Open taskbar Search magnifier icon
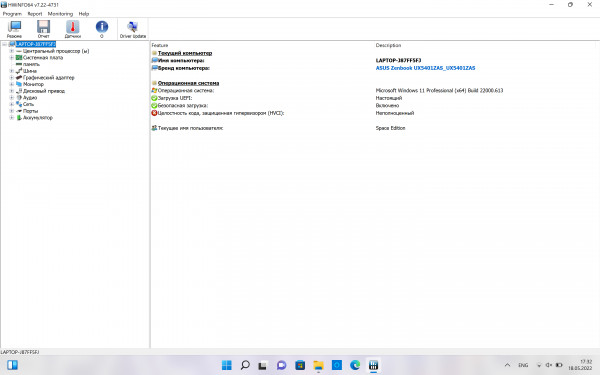Screen dimensions: 600x375 click(x=245, y=365)
